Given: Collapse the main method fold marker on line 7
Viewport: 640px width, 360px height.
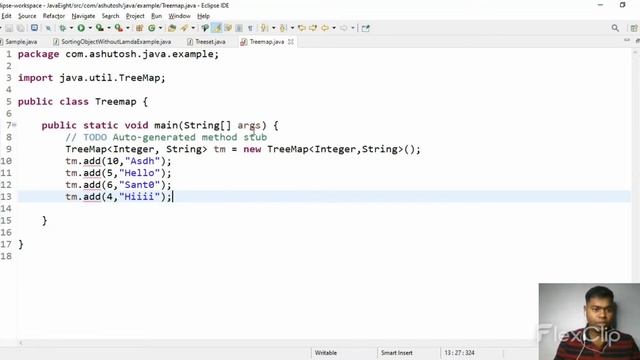Looking at the screenshot, I should 14,125.
